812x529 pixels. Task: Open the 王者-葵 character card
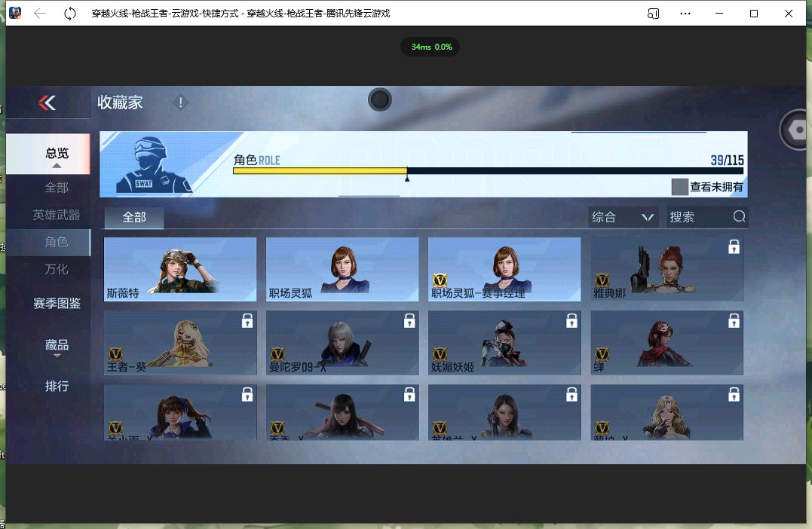180,343
